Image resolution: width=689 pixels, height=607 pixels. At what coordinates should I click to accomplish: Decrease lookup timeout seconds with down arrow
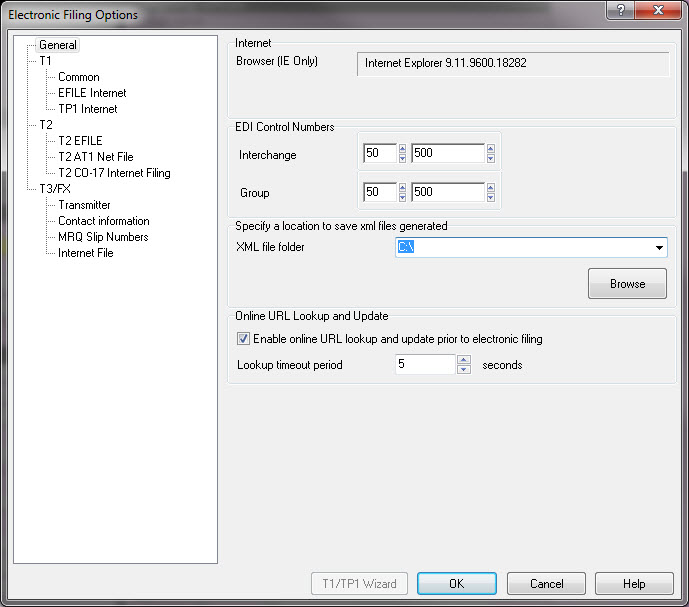464,370
